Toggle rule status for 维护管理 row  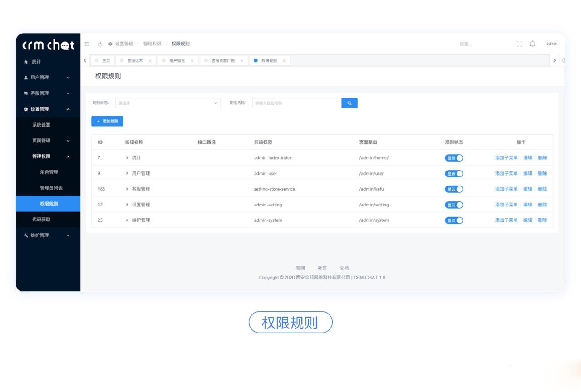tap(453, 220)
